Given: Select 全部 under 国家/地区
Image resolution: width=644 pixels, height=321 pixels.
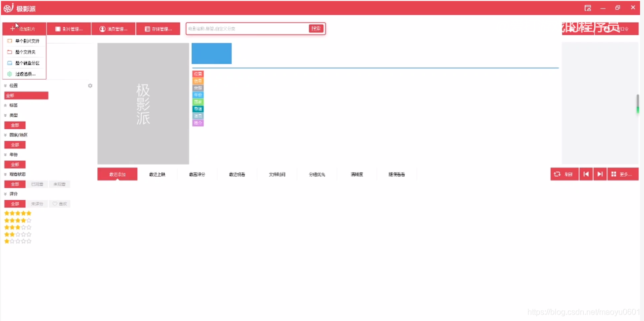Looking at the screenshot, I should 15,145.
